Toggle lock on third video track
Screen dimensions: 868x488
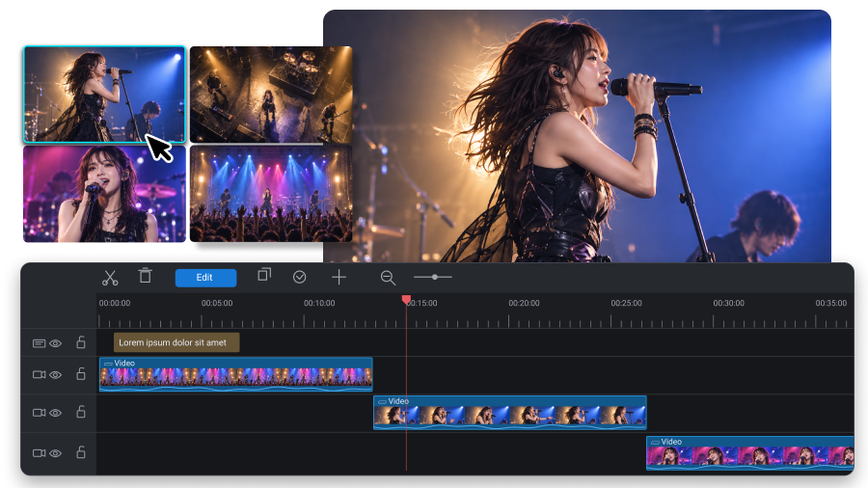(x=81, y=452)
